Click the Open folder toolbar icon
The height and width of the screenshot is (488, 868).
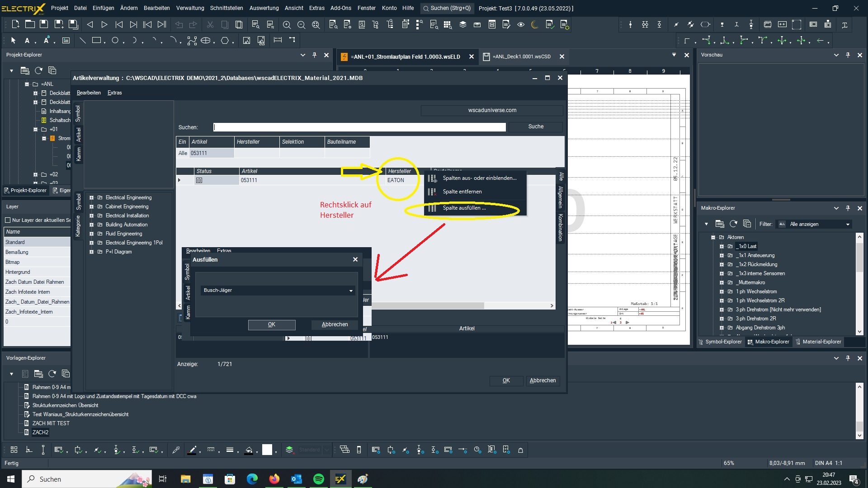[x=30, y=24]
